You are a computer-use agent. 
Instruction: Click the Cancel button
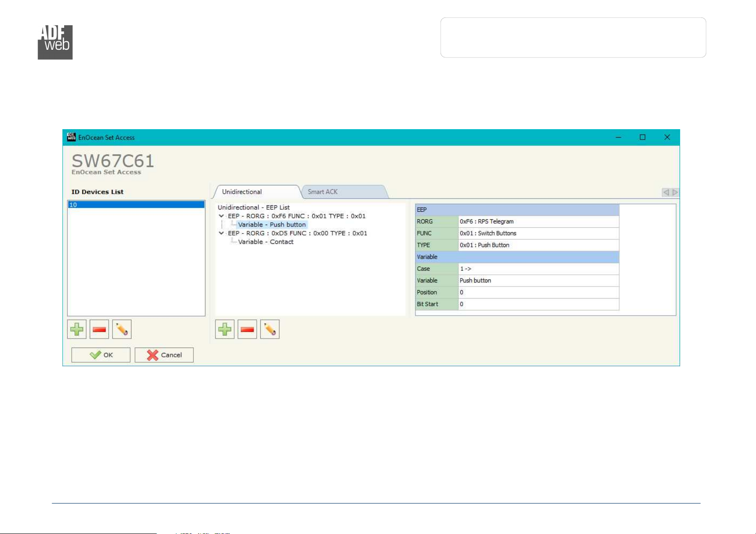tap(164, 355)
